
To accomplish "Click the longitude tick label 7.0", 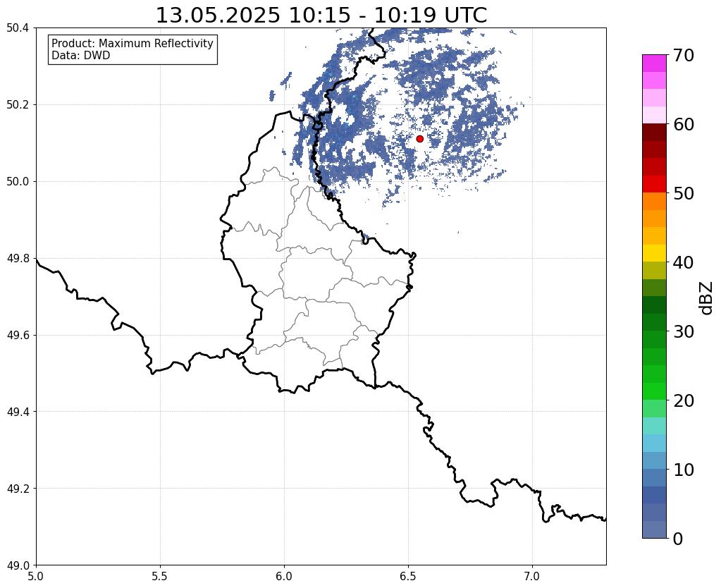I will [532, 576].
